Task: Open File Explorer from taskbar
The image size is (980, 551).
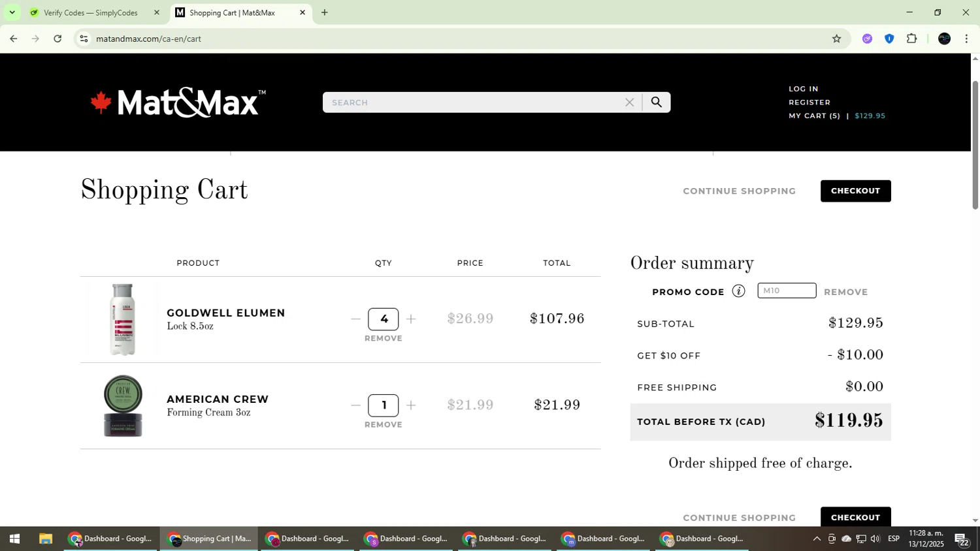Action: pos(45,539)
